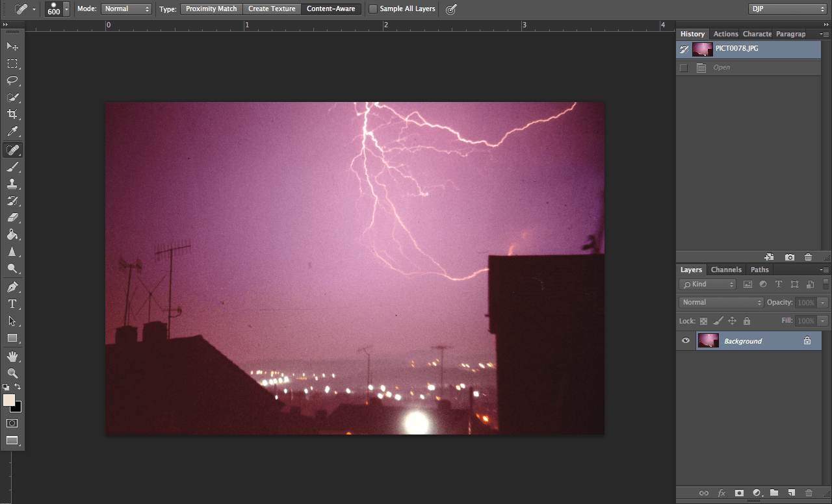Switch to the Horizontal Type tool
The image size is (832, 504).
pyautogui.click(x=12, y=303)
